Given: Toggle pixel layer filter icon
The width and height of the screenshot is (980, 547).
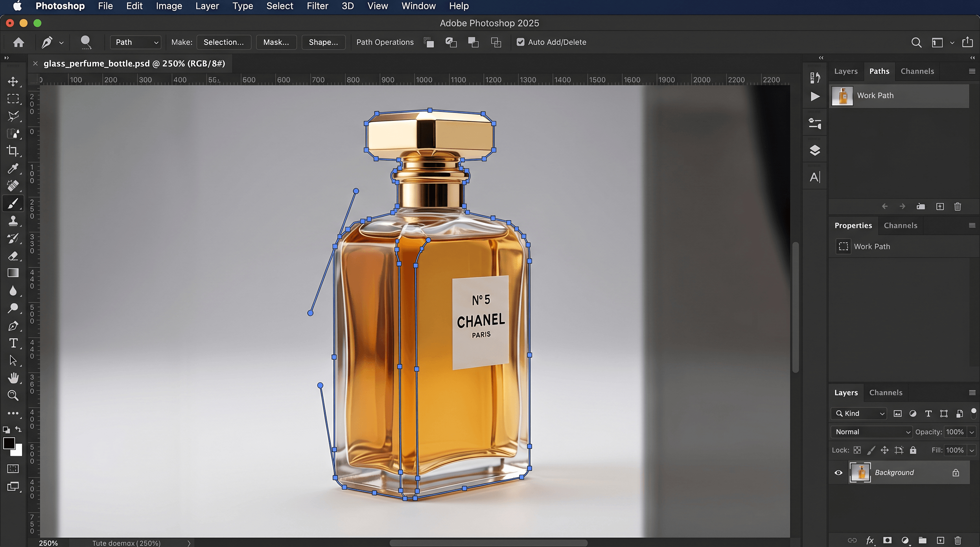Looking at the screenshot, I should click(897, 413).
